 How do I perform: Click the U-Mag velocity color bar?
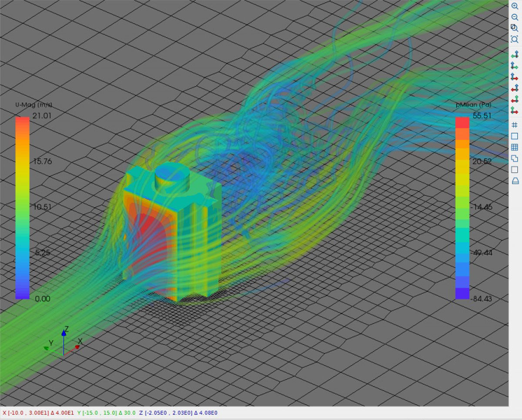pos(22,208)
